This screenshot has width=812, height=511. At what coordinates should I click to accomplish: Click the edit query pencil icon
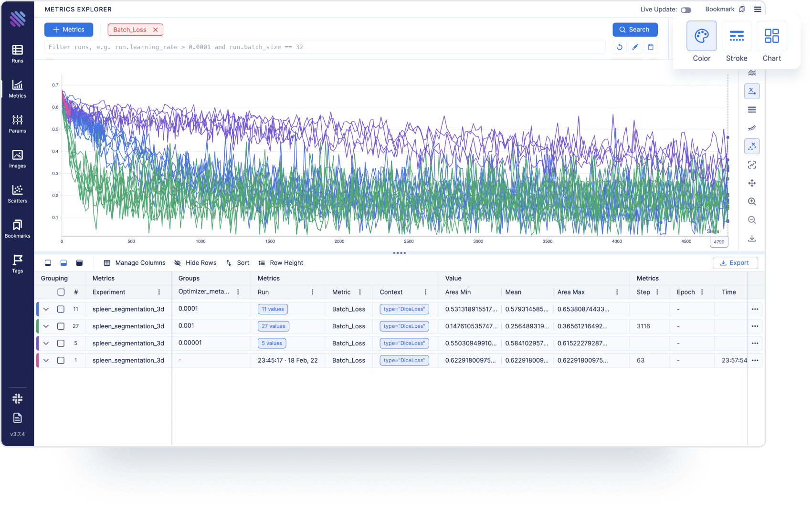point(635,47)
